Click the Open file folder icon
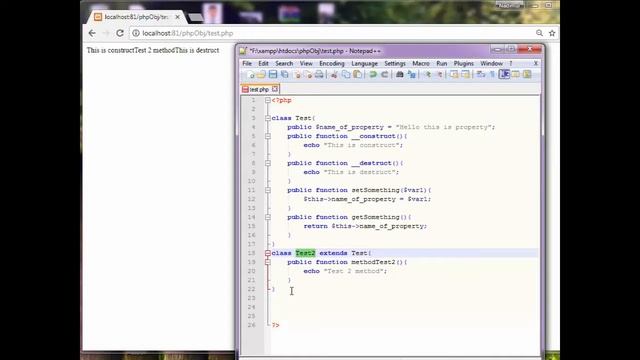 (261, 74)
